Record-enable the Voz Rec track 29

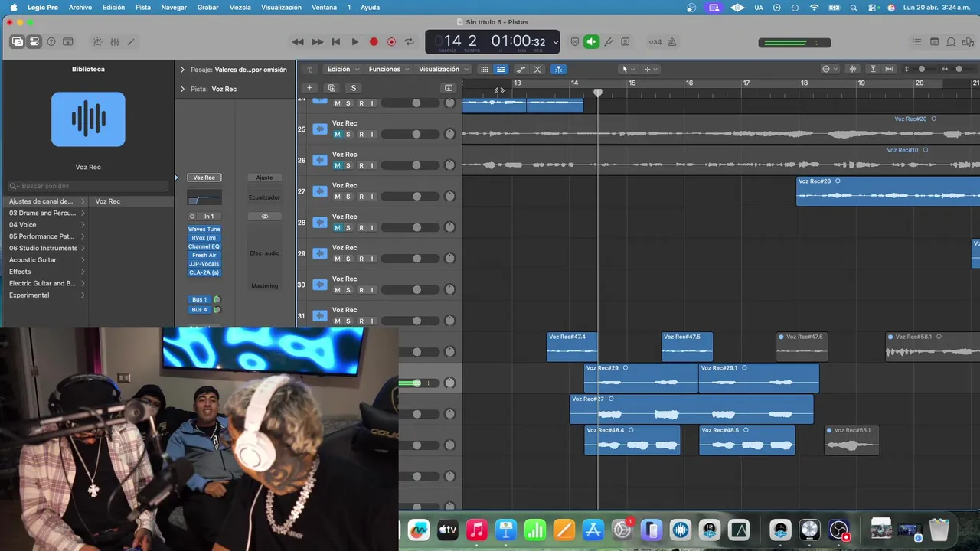(x=361, y=259)
